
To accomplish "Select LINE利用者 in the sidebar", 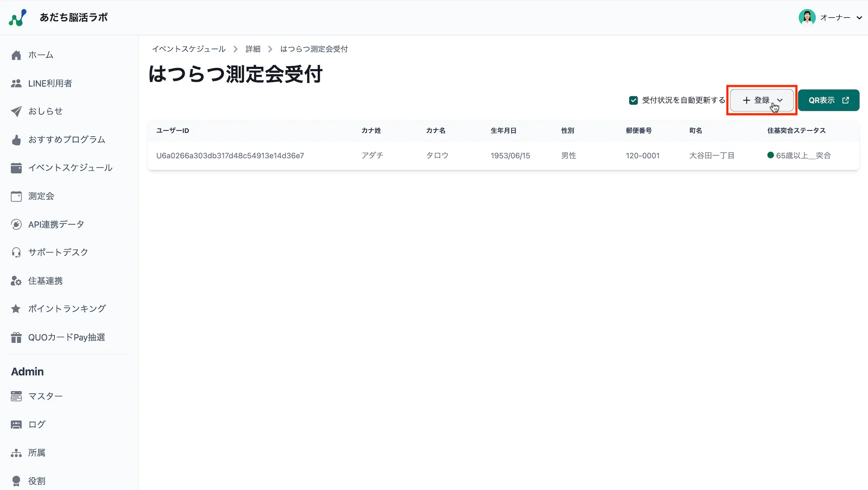I will click(51, 83).
